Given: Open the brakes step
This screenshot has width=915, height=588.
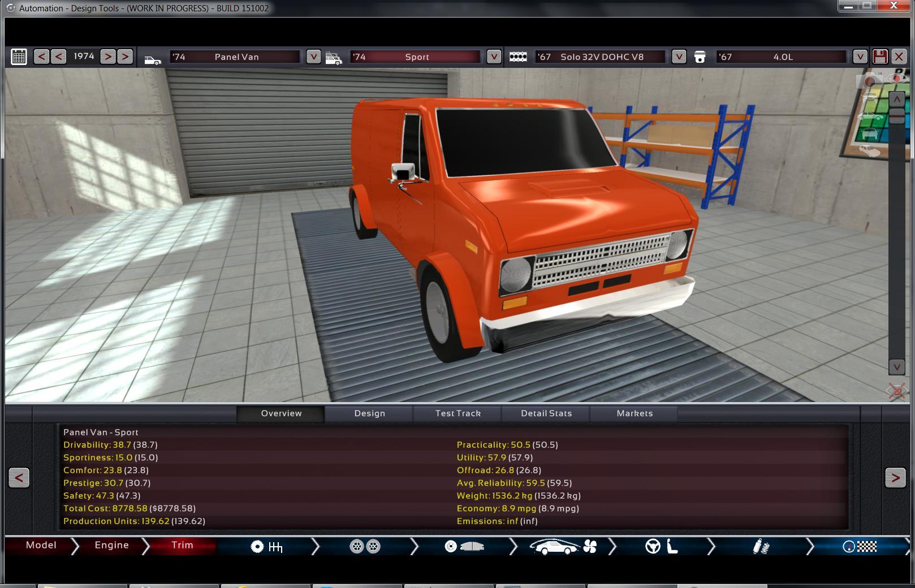Looking at the screenshot, I should coord(464,547).
